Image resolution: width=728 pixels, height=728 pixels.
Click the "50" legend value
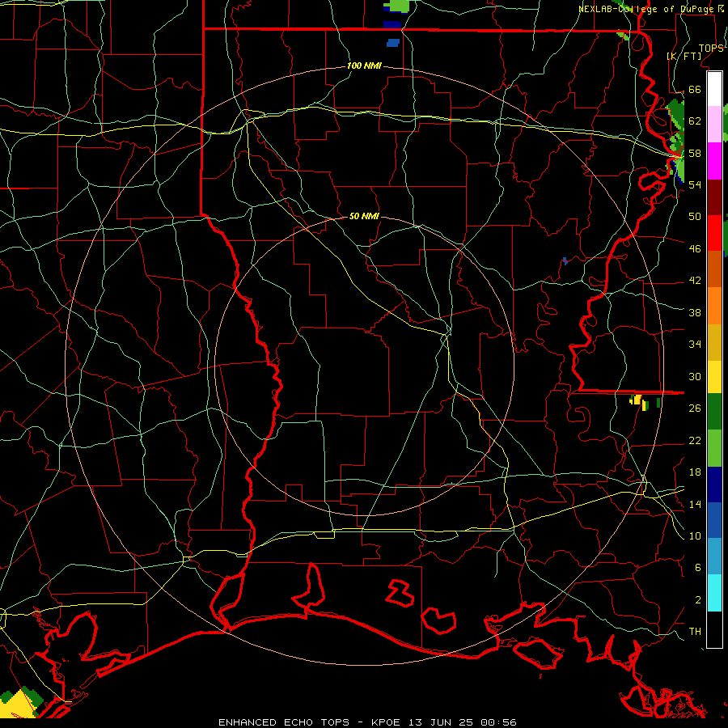pyautogui.click(x=695, y=217)
